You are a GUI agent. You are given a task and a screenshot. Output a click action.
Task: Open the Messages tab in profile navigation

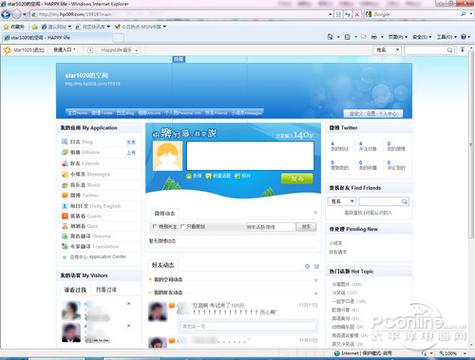click(x=247, y=113)
